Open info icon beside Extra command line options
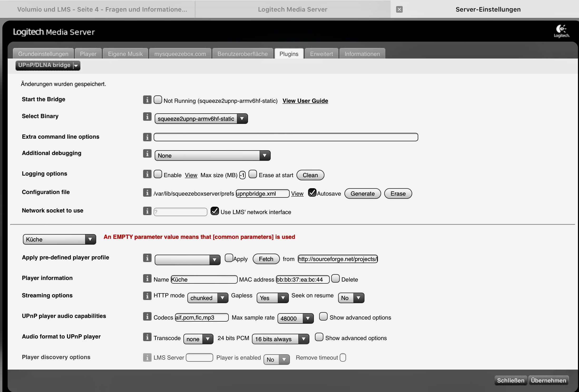This screenshot has height=392, width=579. coord(147,137)
